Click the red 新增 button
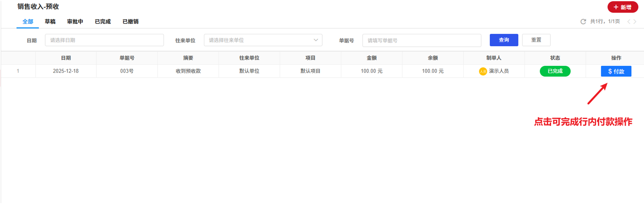The height and width of the screenshot is (204, 644). pos(622,7)
